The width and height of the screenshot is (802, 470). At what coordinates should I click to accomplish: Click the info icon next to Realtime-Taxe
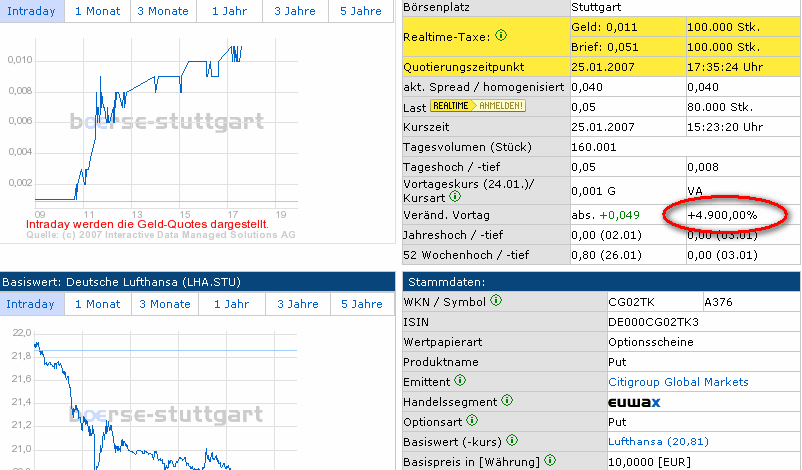501,36
